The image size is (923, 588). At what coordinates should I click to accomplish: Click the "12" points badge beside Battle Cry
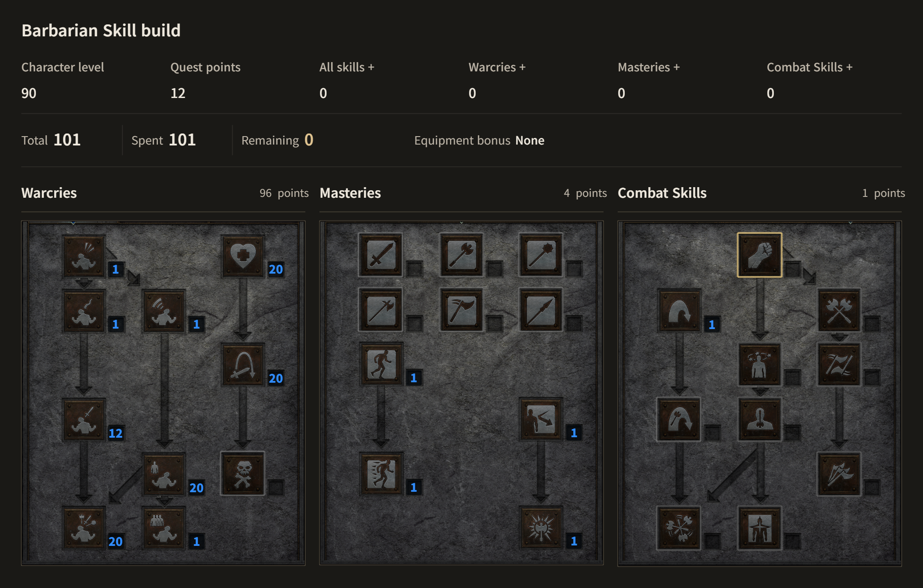[x=115, y=433]
